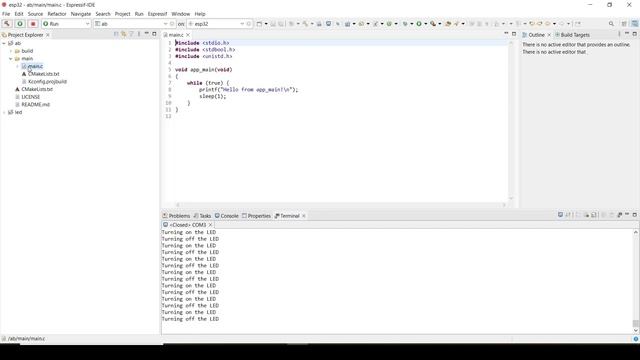Open the launch target dropdown showing esp32
640x360 pixels.
[x=216, y=24]
